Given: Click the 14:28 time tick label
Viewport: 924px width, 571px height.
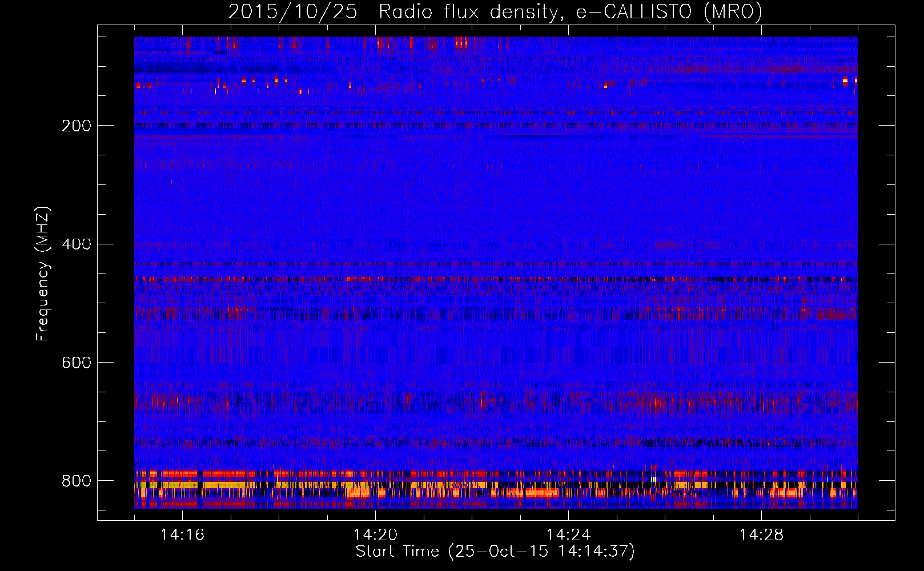Looking at the screenshot, I should (761, 534).
